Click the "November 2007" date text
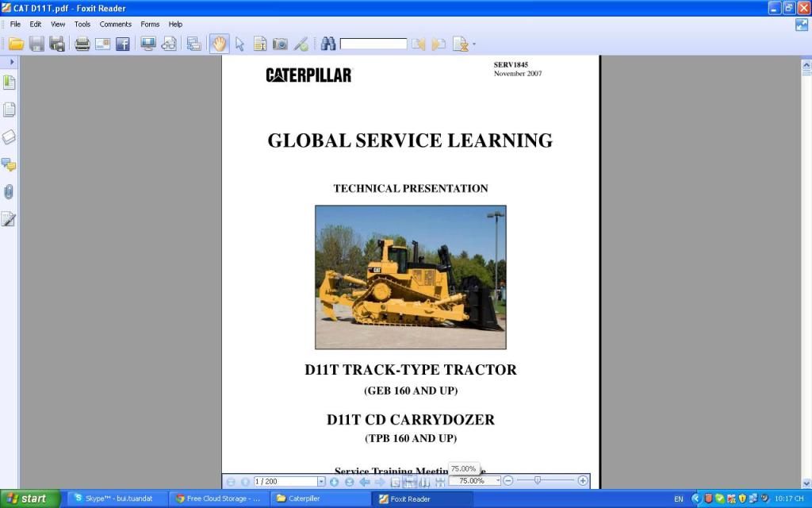 pyautogui.click(x=518, y=74)
